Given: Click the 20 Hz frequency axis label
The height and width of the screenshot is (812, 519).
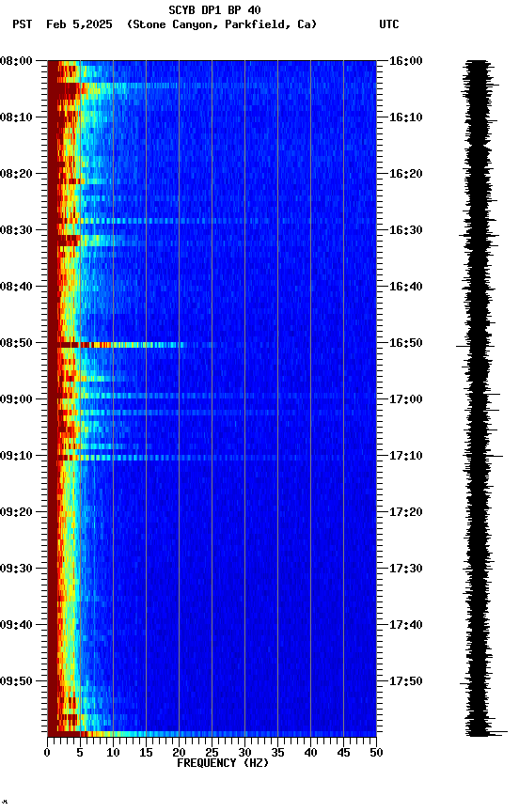Looking at the screenshot, I should point(179,753).
